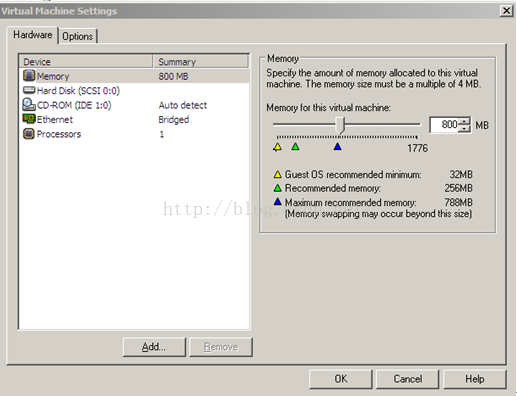Confirm settings with the OK button

click(x=340, y=379)
